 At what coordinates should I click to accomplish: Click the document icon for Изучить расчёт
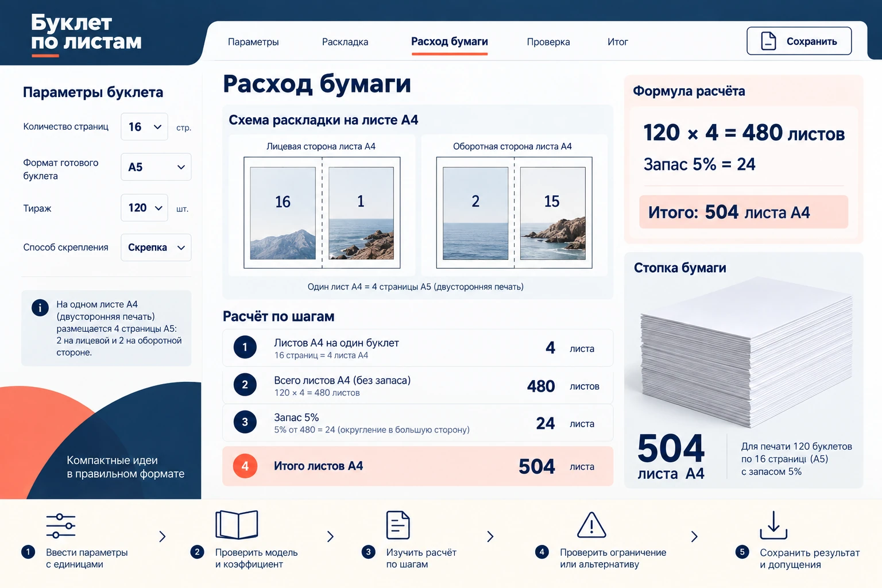coord(398,525)
